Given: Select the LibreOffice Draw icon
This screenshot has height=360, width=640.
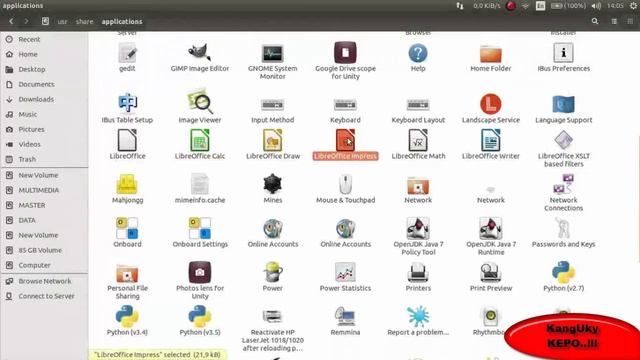Looking at the screenshot, I should (272, 140).
